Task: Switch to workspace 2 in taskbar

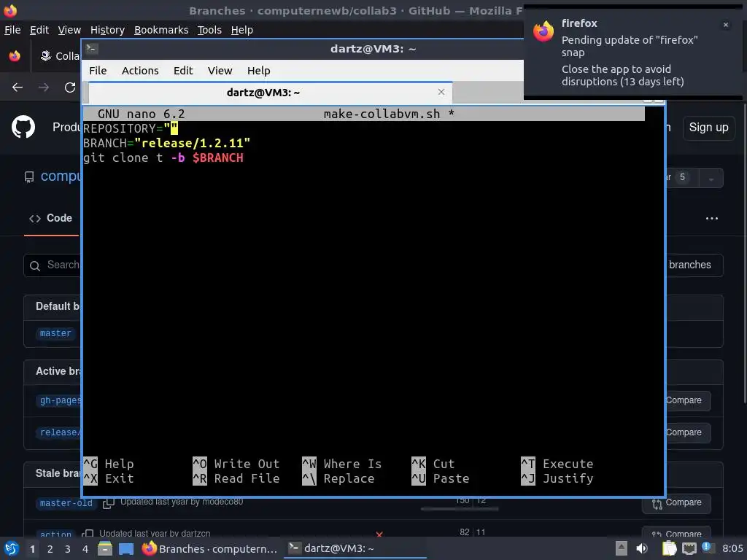Action: pos(50,548)
